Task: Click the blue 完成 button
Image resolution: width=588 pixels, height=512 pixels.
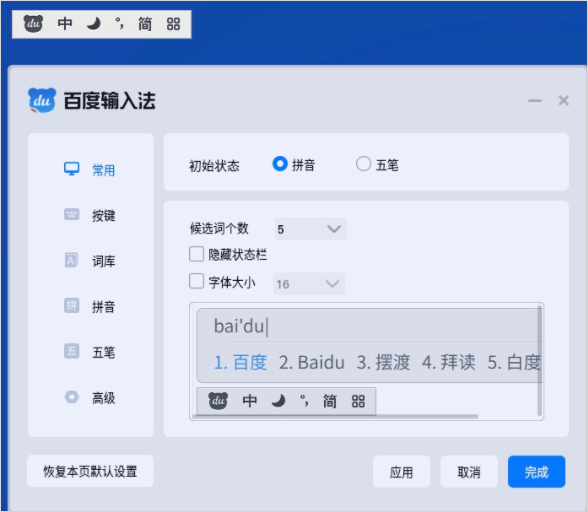Action: (536, 471)
